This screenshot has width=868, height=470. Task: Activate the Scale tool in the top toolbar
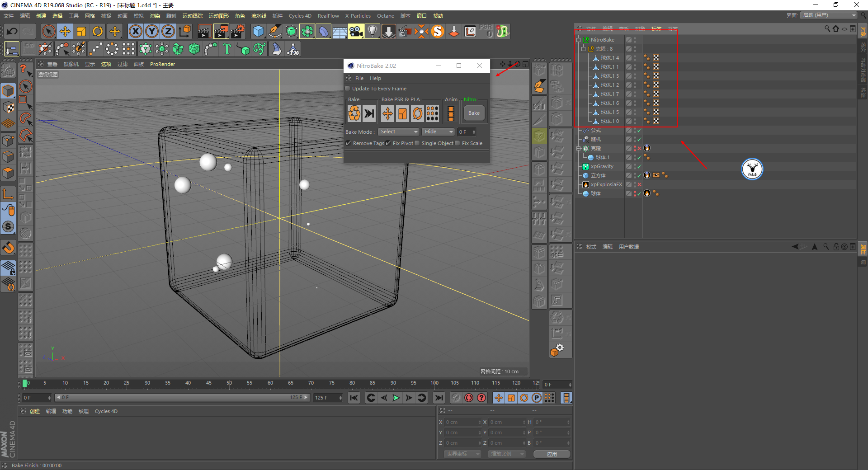[81, 31]
